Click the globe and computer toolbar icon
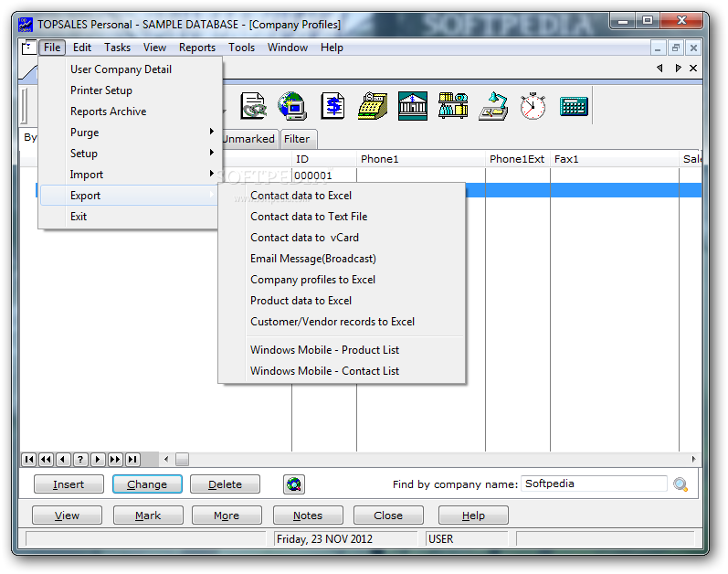This screenshot has height=574, width=728. tap(292, 106)
